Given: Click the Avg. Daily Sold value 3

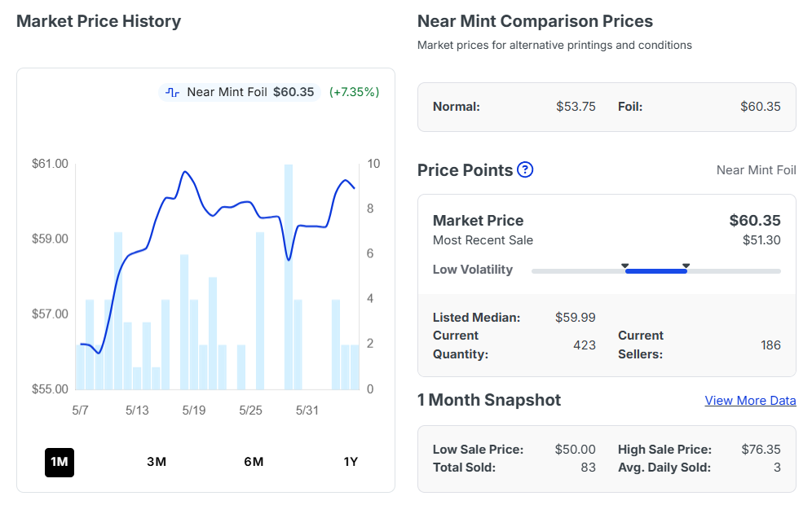Looking at the screenshot, I should pyautogui.click(x=777, y=468).
